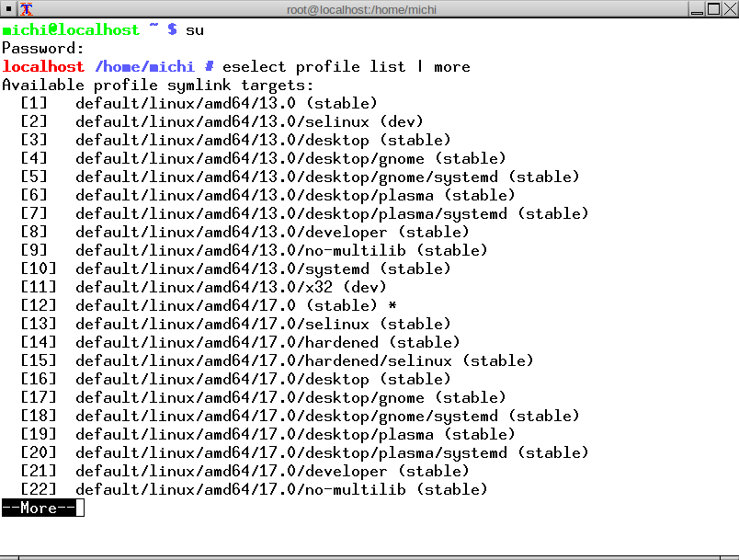The height and width of the screenshot is (560, 739).
Task: Click the xterm application icon in title bar
Action: point(27,9)
